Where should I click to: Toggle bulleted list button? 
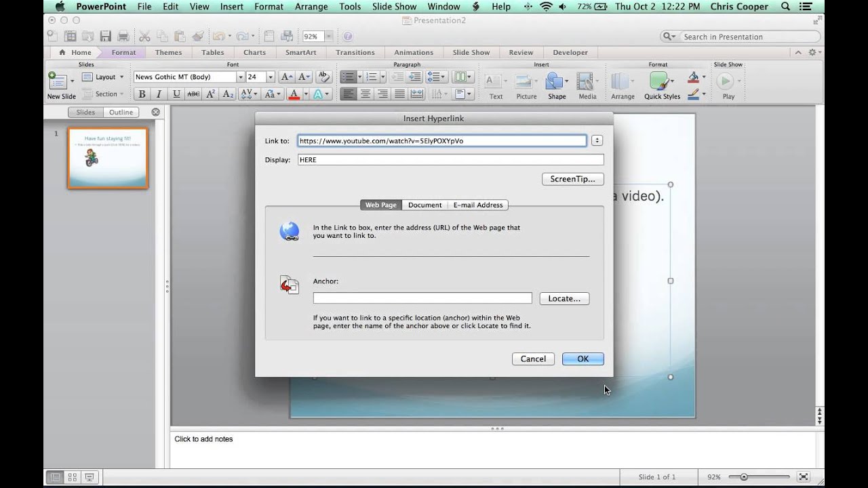tap(347, 77)
